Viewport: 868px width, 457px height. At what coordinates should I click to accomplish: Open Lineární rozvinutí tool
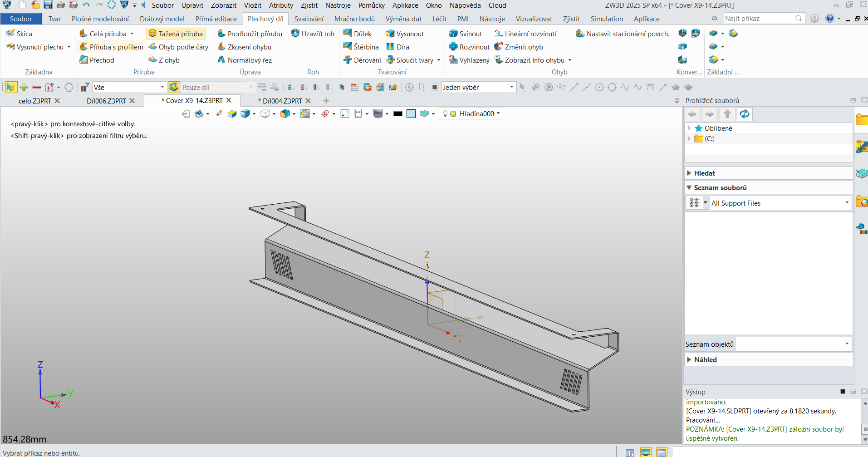525,34
